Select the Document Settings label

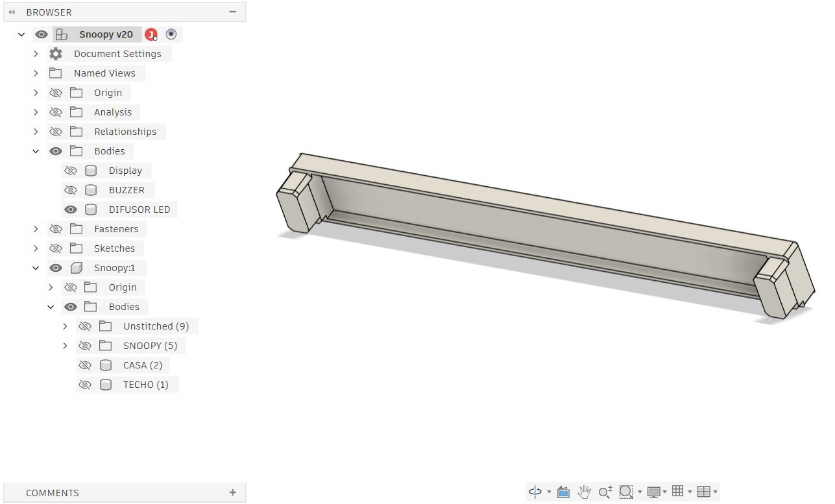click(x=117, y=54)
